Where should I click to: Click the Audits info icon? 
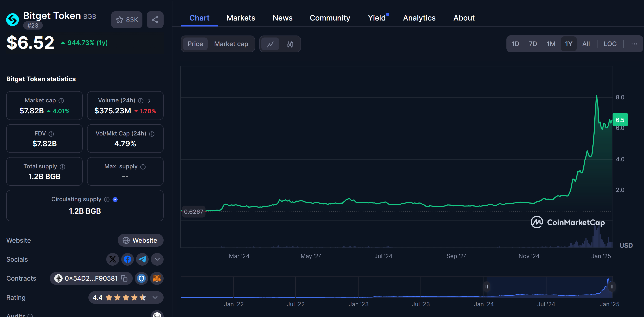pyautogui.click(x=30, y=315)
